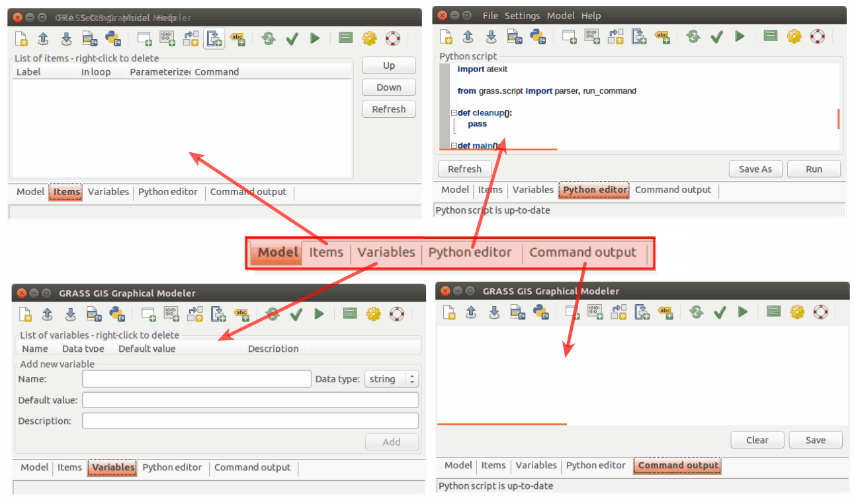Collapse the main function in the script

point(454,146)
